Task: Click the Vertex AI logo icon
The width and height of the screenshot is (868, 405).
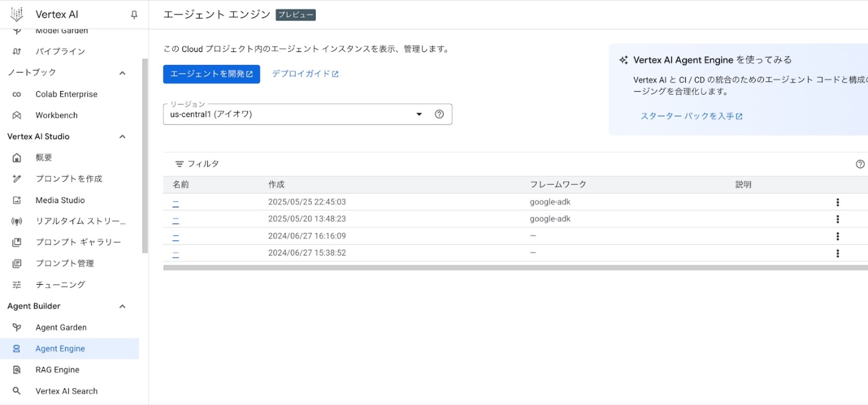Action: [x=17, y=14]
